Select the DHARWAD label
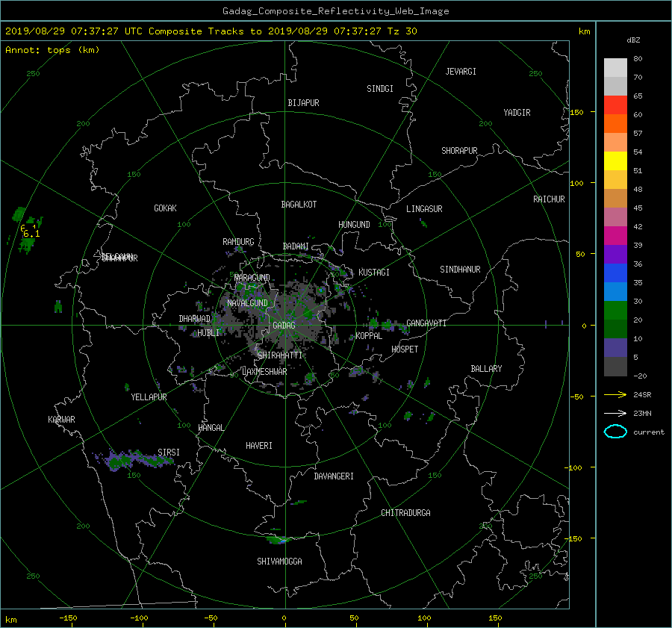672x628 pixels. tap(194, 319)
